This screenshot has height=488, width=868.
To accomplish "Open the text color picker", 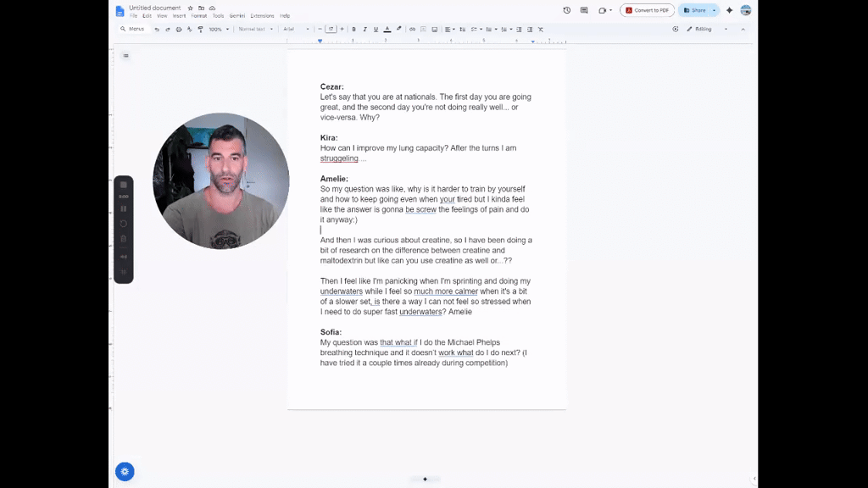I will (x=387, y=30).
